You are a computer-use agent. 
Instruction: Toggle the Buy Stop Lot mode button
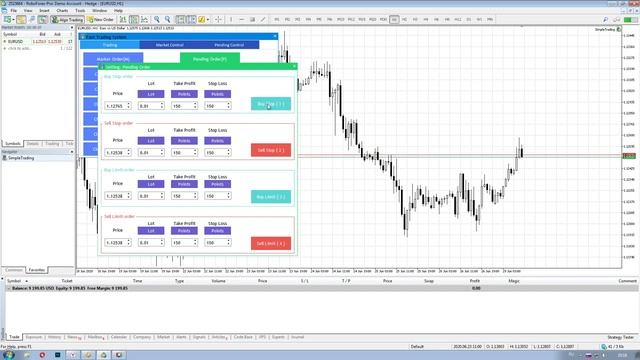pos(151,94)
